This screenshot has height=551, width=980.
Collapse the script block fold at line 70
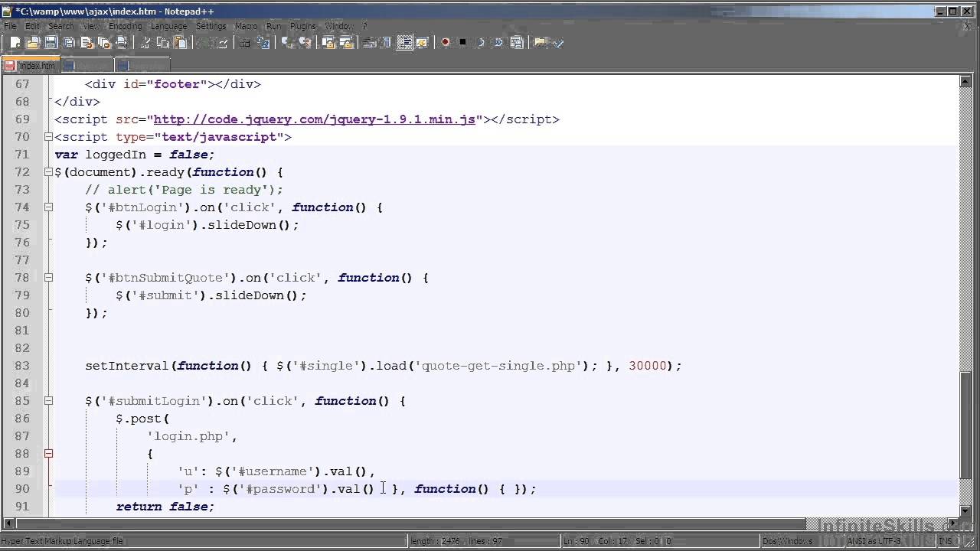48,137
